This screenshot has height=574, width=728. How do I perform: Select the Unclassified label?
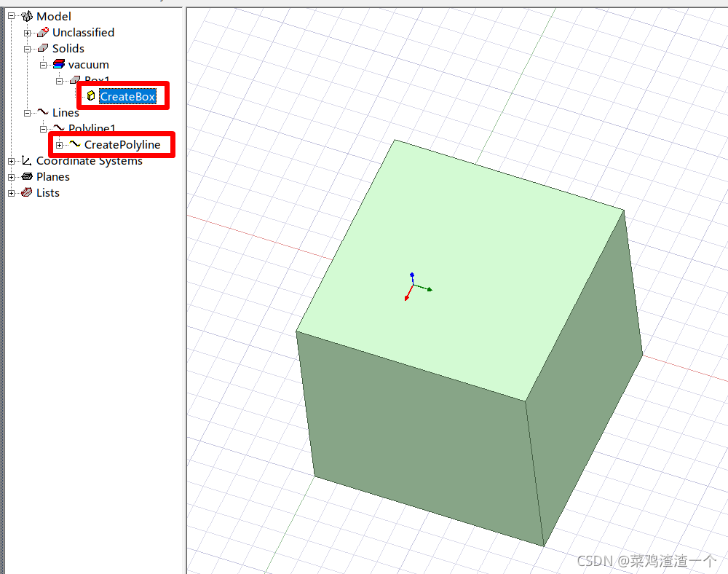click(83, 33)
